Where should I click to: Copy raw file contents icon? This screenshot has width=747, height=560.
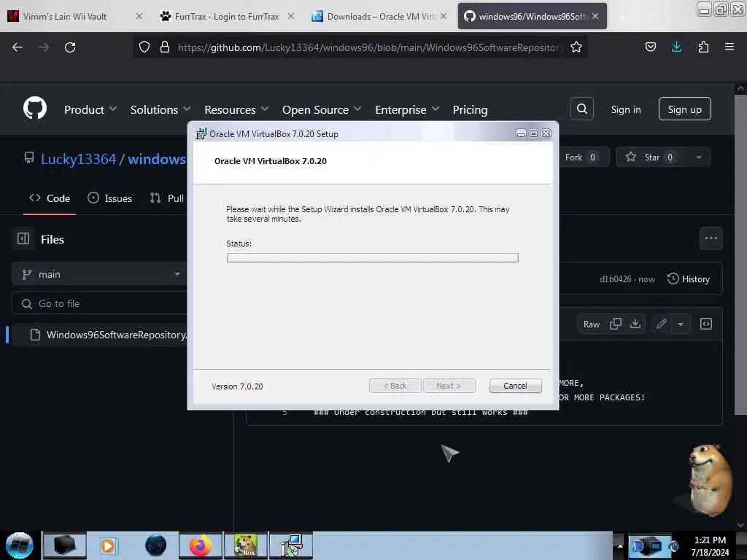(616, 324)
